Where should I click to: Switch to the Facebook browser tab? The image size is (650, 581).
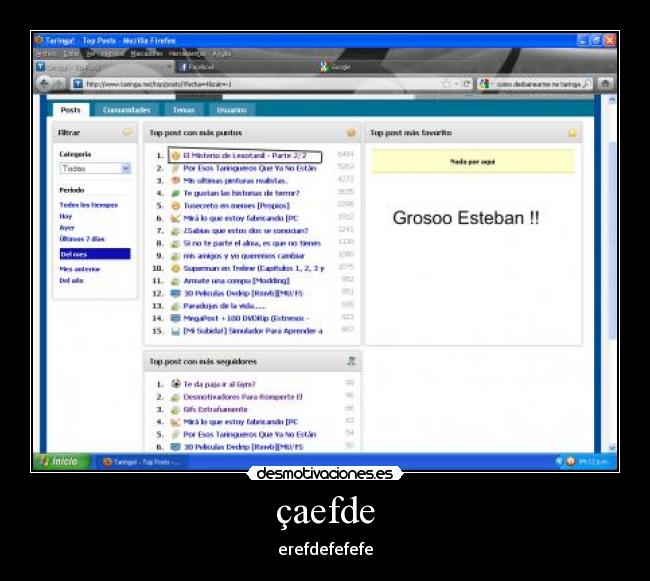245,67
